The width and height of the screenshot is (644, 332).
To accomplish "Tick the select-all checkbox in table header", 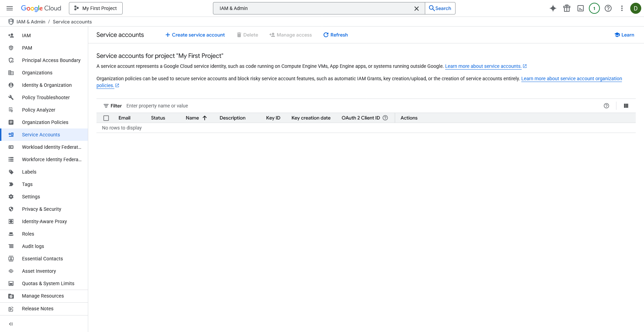I will tap(106, 118).
